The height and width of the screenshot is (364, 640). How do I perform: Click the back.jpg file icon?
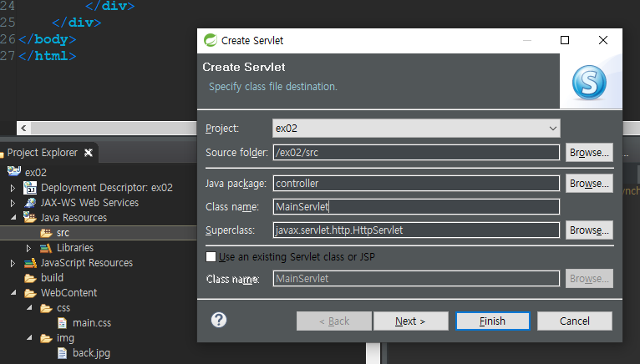pyautogui.click(x=62, y=353)
